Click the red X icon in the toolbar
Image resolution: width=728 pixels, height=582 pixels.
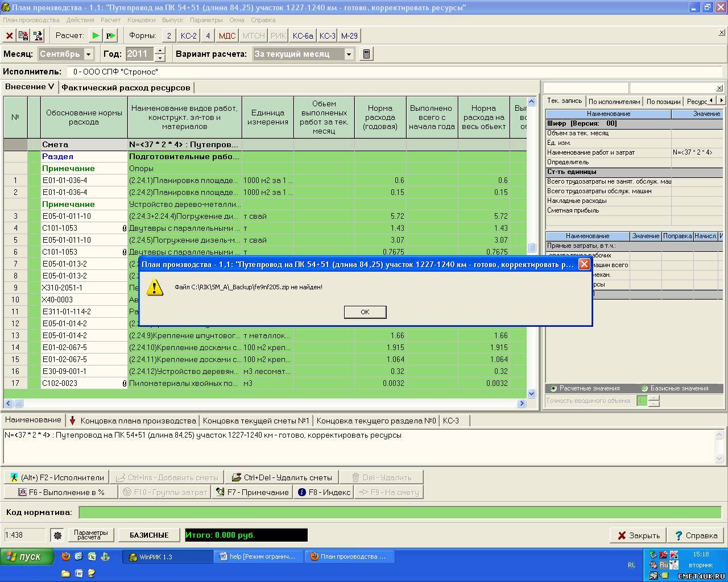pos(10,36)
